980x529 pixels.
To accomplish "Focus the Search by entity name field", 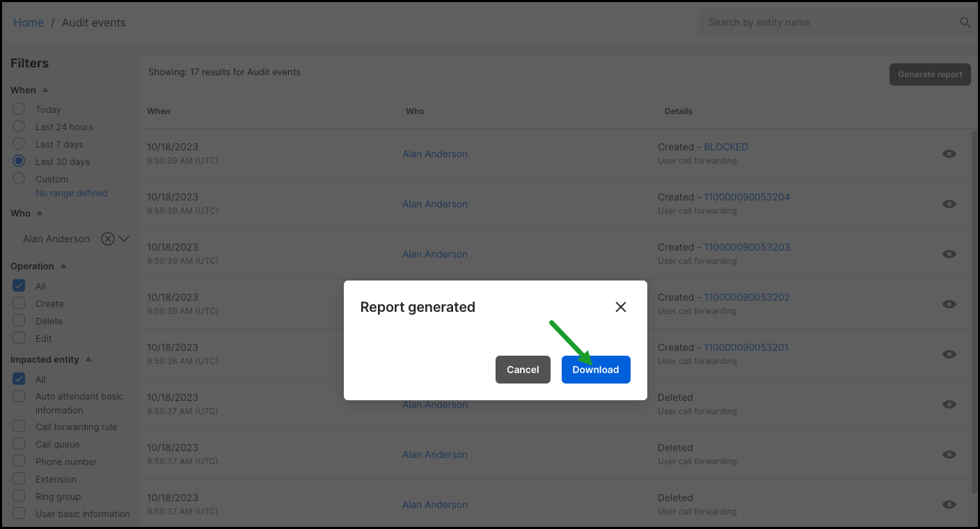I will [830, 22].
